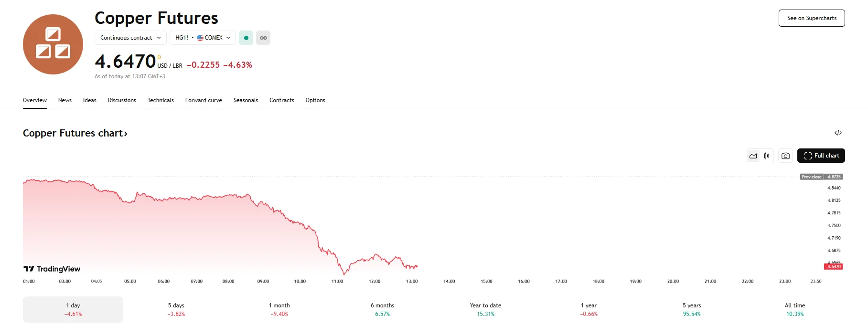Switch chart to candlestick style
This screenshot has width=868, height=326.
pos(767,156)
